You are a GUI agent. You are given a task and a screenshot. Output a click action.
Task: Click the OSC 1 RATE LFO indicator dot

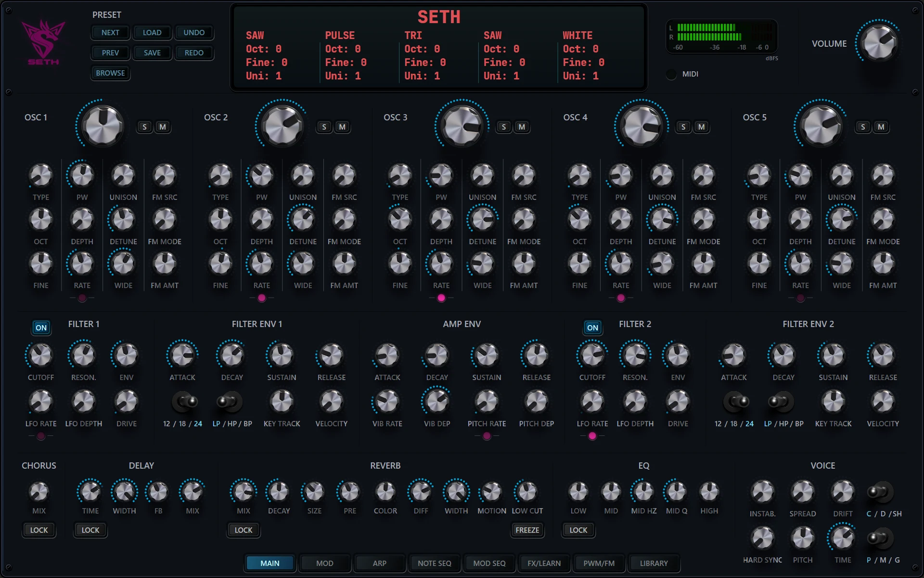point(82,298)
